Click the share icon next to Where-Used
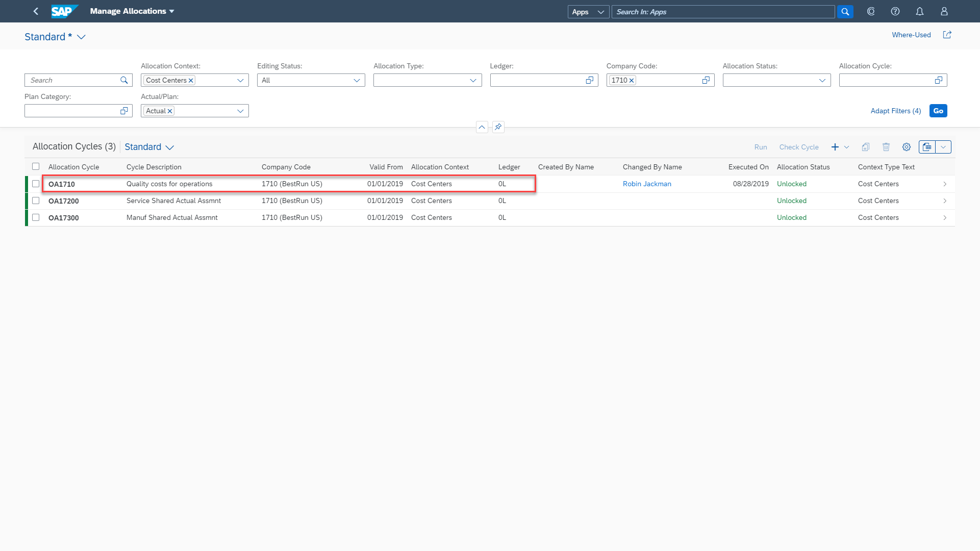 coord(947,35)
